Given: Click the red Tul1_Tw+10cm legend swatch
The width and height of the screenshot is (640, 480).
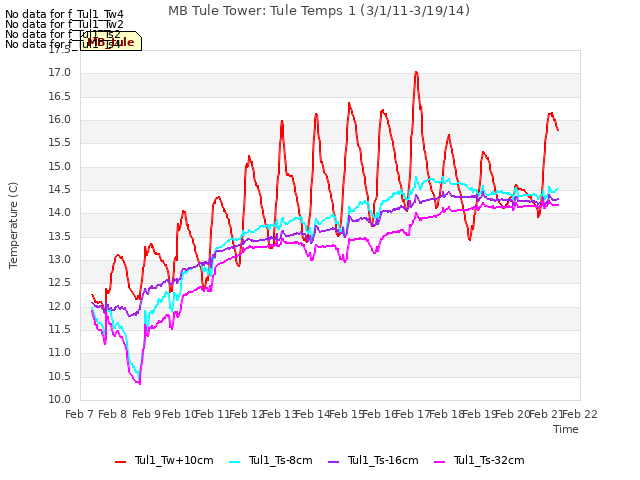Looking at the screenshot, I should click(120, 462).
